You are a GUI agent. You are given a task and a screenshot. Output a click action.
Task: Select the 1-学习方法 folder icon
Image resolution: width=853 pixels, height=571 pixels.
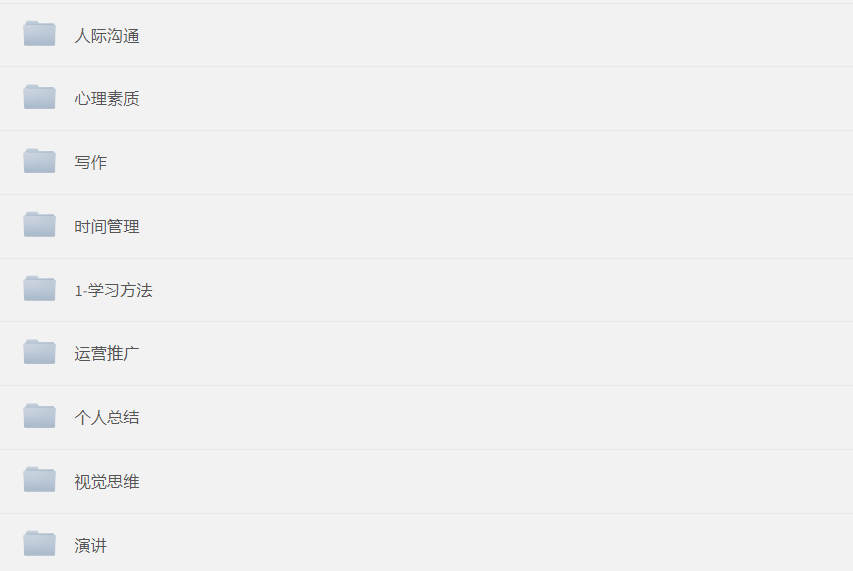(39, 290)
